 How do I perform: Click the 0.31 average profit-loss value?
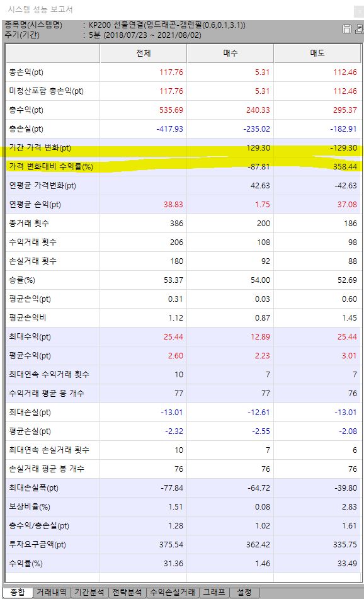coord(176,299)
